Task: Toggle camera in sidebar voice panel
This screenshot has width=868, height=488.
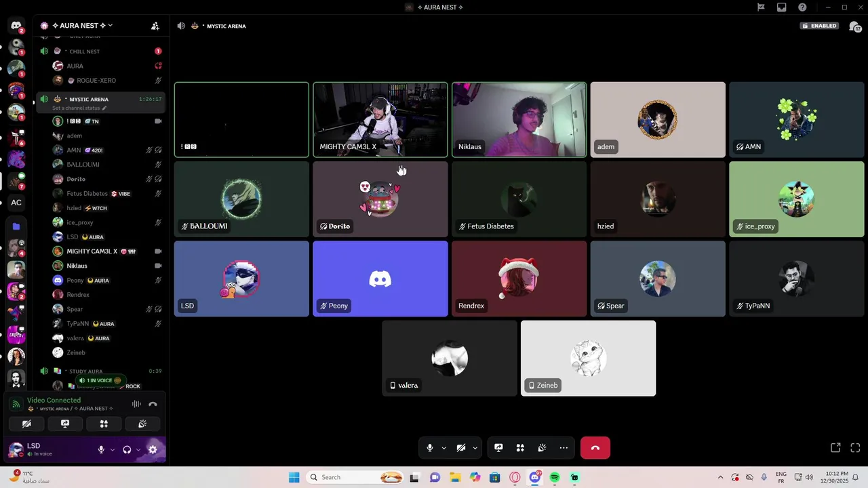Action: [26, 424]
